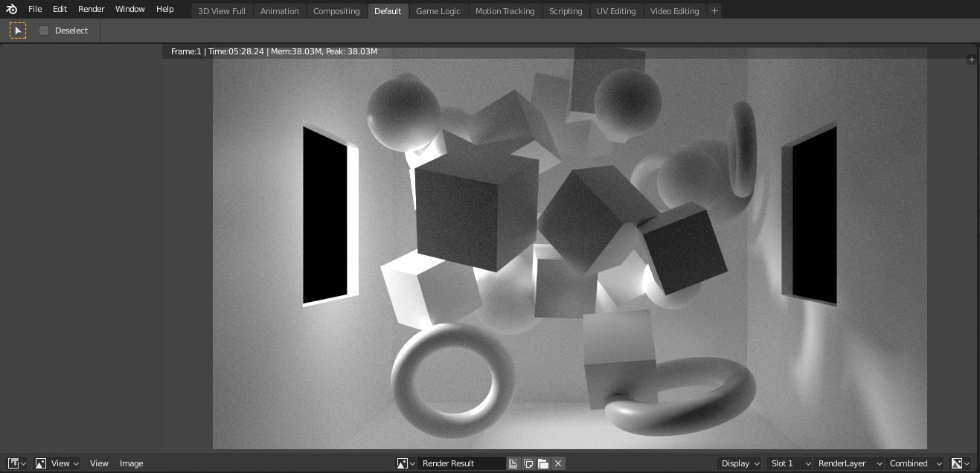The width and height of the screenshot is (980, 473).
Task: Open the Display dropdown
Action: coord(737,463)
